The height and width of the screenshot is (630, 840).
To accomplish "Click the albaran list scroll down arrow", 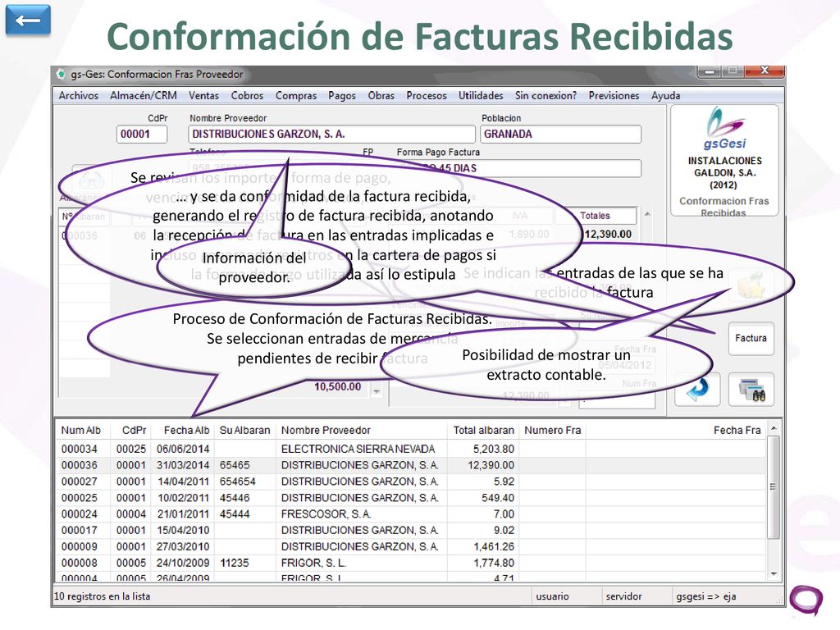I will point(774,574).
